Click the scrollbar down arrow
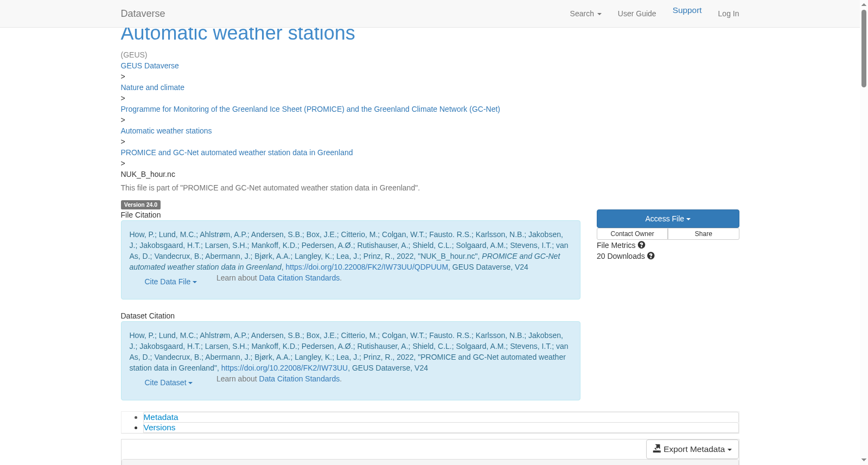Image resolution: width=868 pixels, height=465 pixels. pos(864,460)
